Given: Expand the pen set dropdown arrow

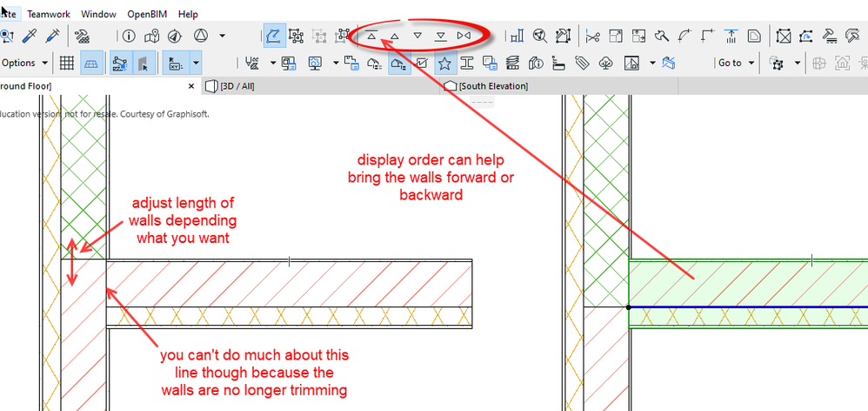Looking at the screenshot, I should (x=273, y=64).
